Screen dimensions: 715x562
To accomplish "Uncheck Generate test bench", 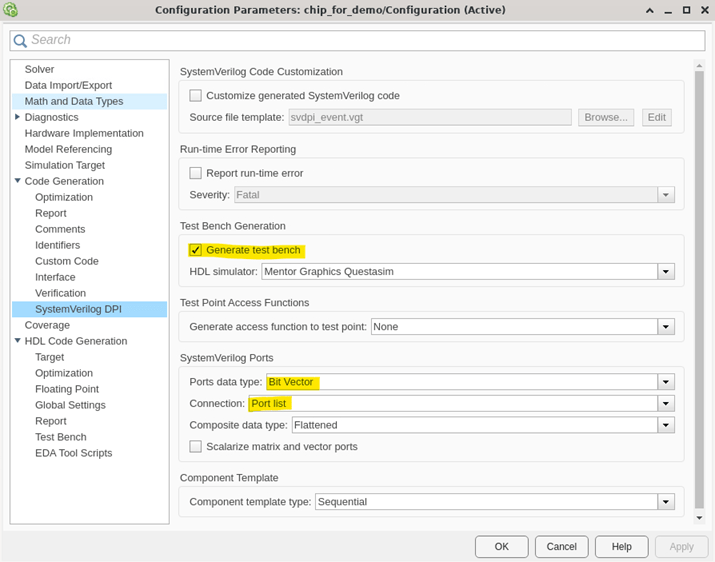I will (196, 250).
